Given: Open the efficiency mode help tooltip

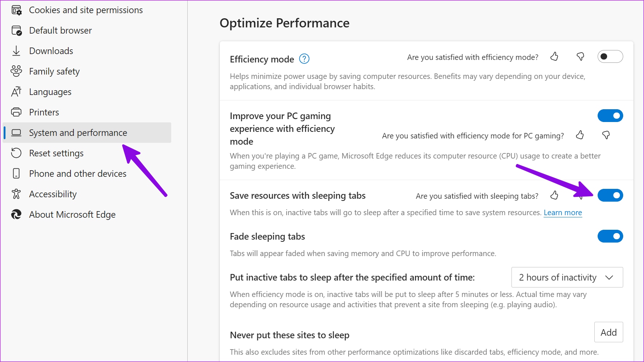Looking at the screenshot, I should click(304, 59).
